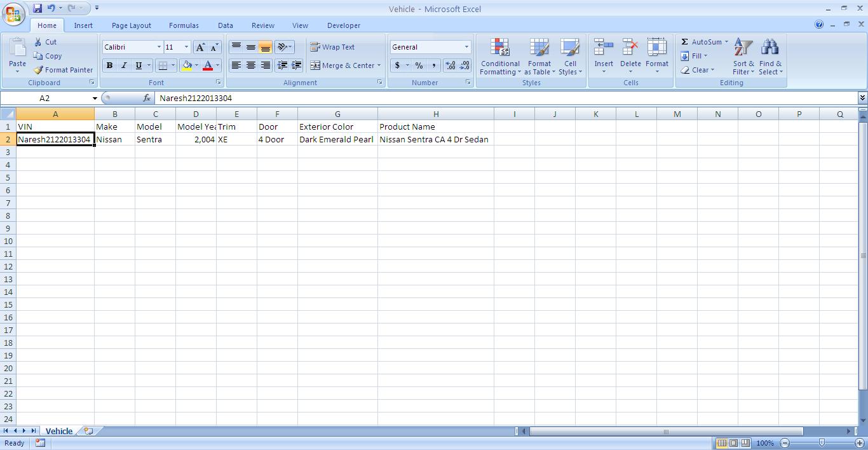
Task: Open the Name Box dropdown
Action: click(x=95, y=99)
